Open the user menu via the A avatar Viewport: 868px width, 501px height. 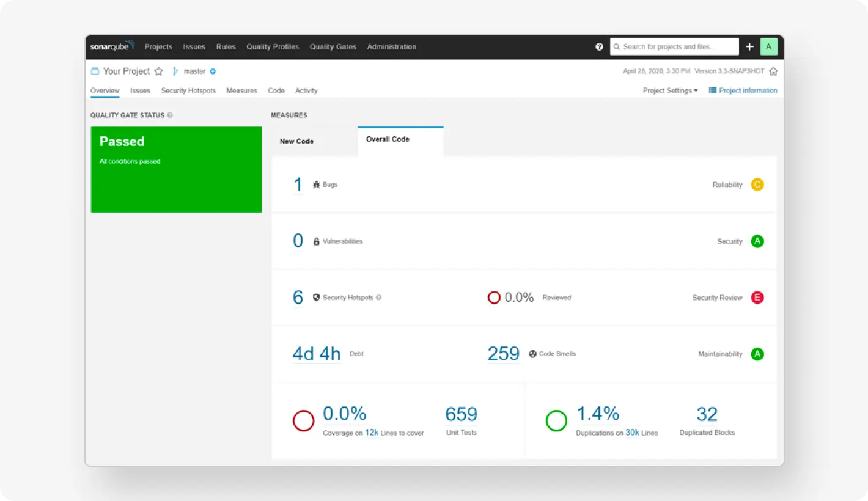pyautogui.click(x=768, y=46)
